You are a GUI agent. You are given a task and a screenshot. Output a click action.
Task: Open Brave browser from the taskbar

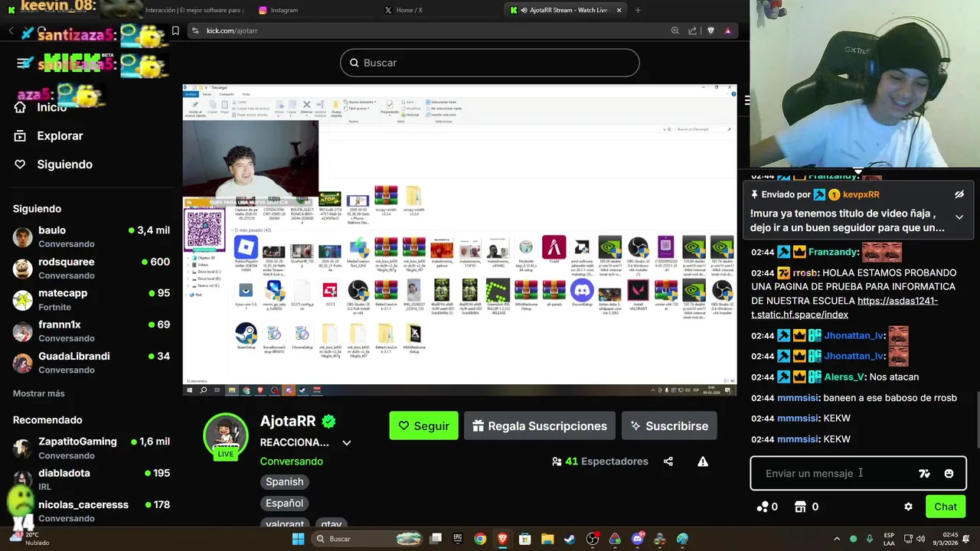tap(503, 539)
